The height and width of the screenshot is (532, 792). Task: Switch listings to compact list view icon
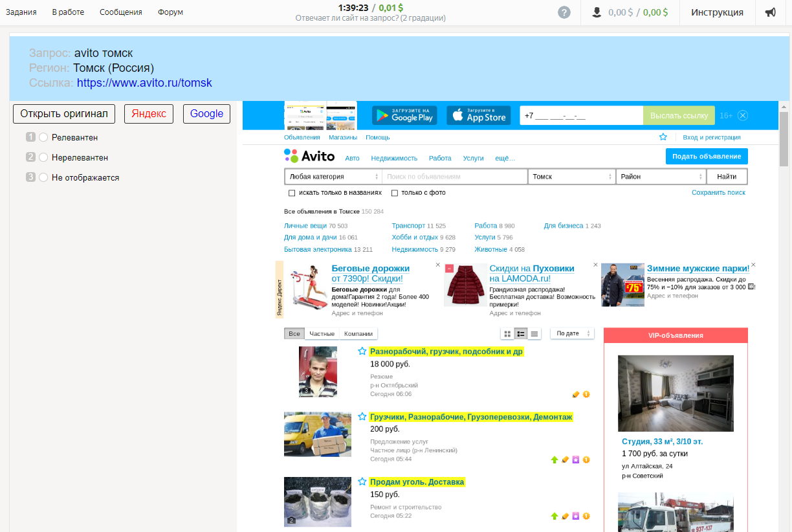click(534, 334)
